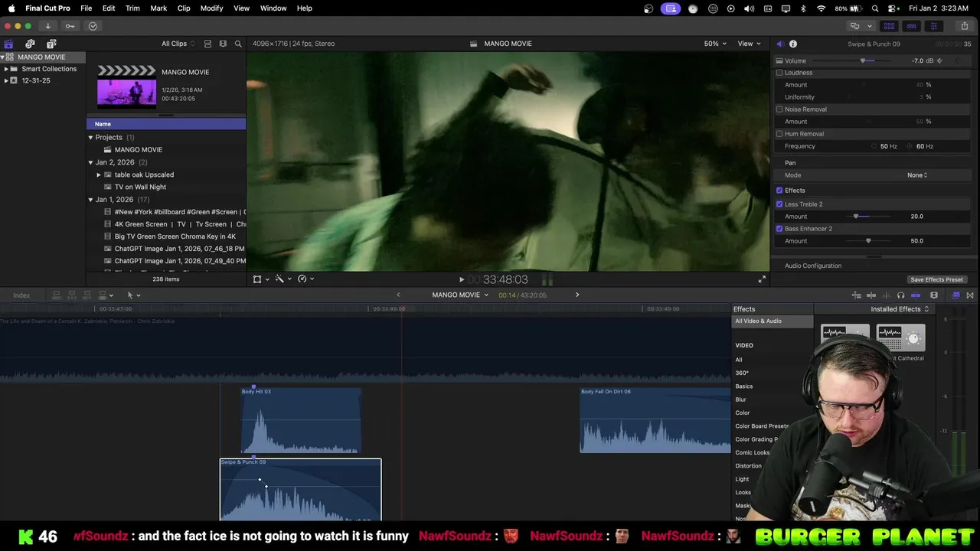Open the Trim menu
Image resolution: width=980 pixels, height=551 pixels.
click(132, 8)
